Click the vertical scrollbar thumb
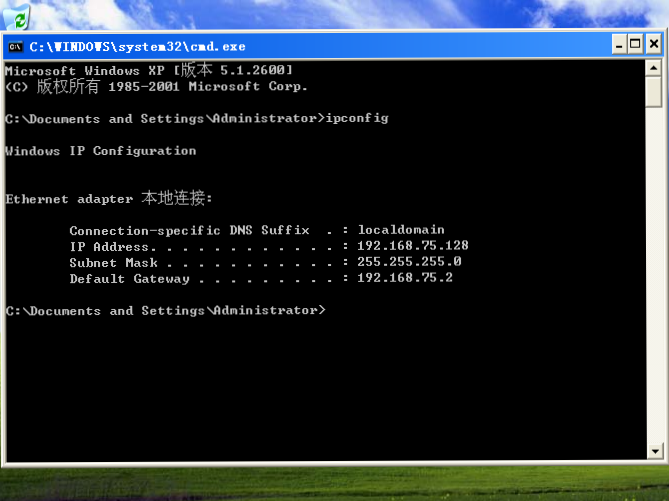This screenshot has height=501, width=669. click(x=654, y=92)
